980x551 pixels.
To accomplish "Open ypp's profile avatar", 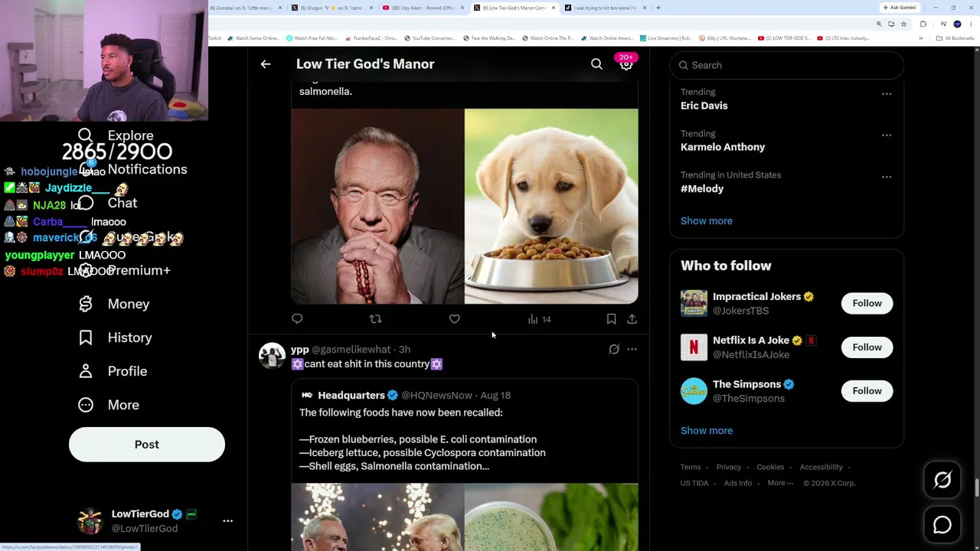I will coord(272,356).
